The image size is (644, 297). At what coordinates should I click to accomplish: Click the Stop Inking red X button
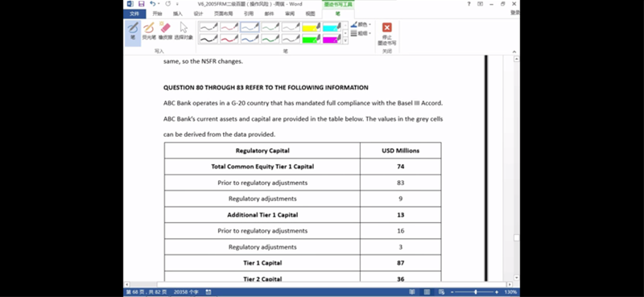pyautogui.click(x=387, y=34)
